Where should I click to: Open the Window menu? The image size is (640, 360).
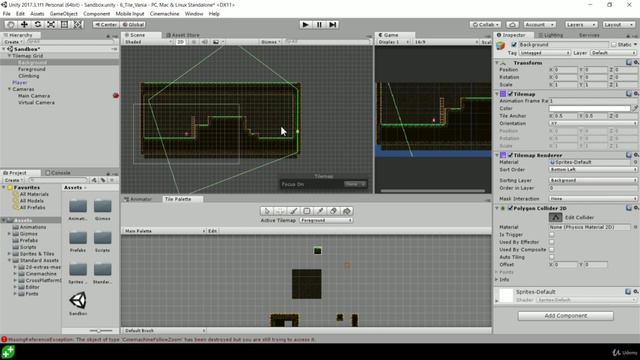tap(194, 13)
